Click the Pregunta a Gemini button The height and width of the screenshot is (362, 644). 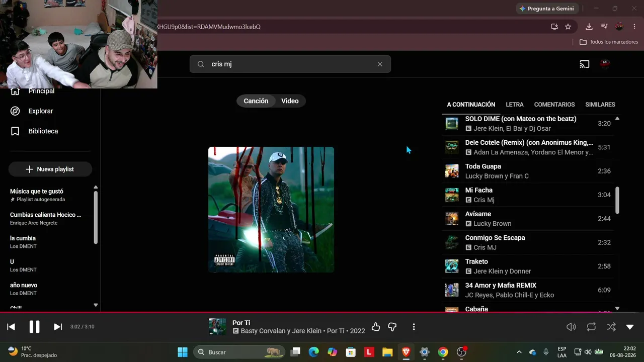547,9
